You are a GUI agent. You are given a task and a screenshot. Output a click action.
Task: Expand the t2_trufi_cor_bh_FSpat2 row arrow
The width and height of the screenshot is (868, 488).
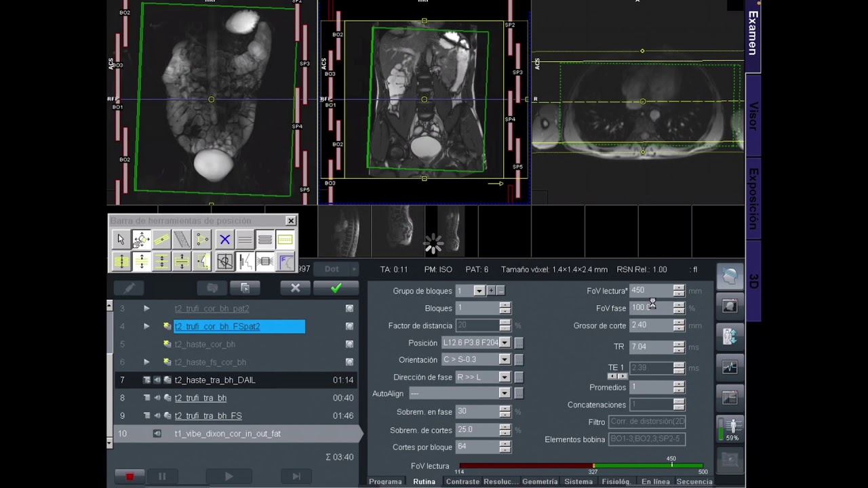146,326
